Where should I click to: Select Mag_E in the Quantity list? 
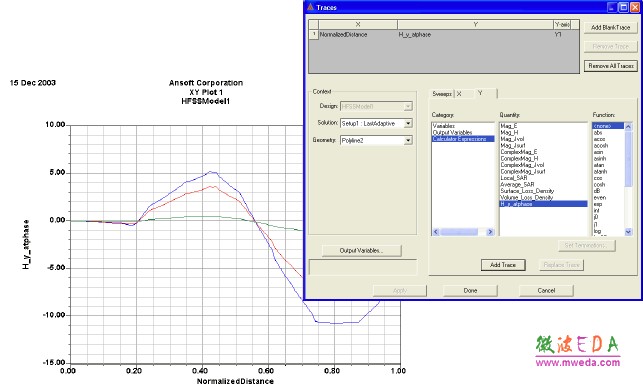[x=509, y=126]
